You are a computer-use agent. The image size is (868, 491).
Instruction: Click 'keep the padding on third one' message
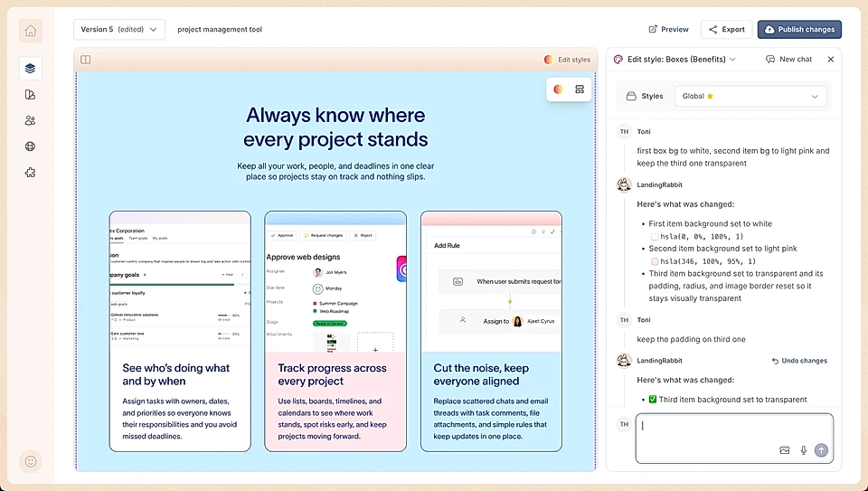click(x=691, y=339)
